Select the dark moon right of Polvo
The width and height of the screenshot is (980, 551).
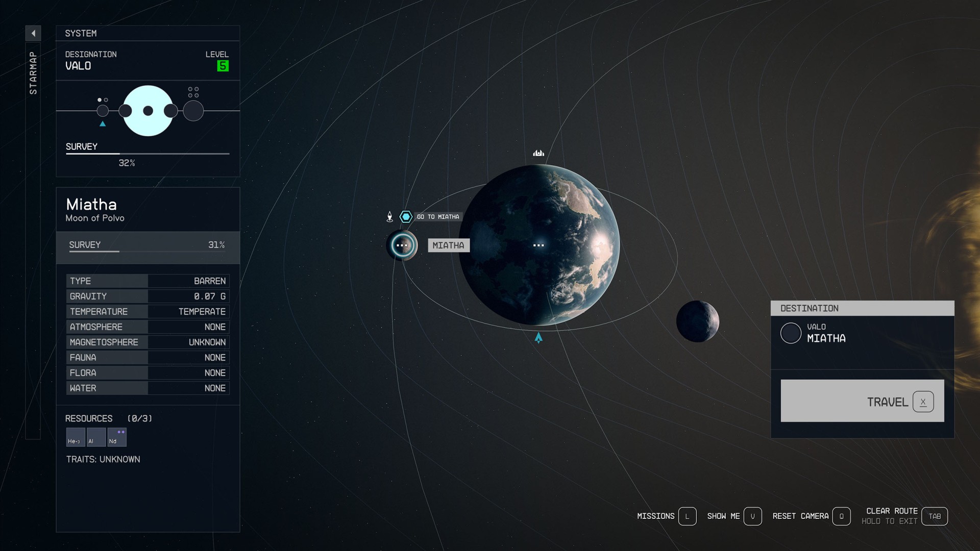click(698, 321)
